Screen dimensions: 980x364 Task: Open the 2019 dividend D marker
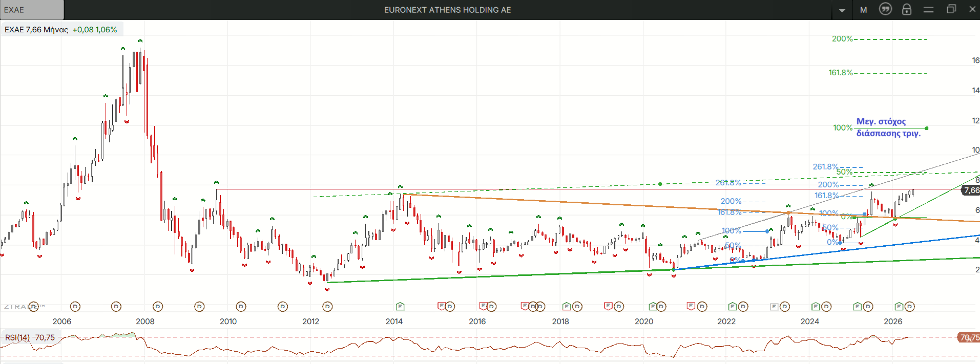click(x=619, y=307)
